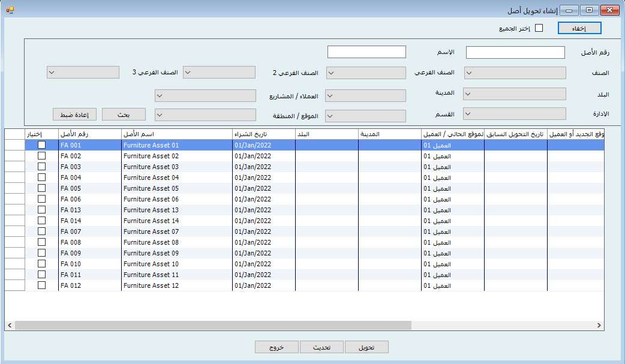Click the FA 003 asset number cell
The height and width of the screenshot is (364, 625).
click(x=90, y=167)
